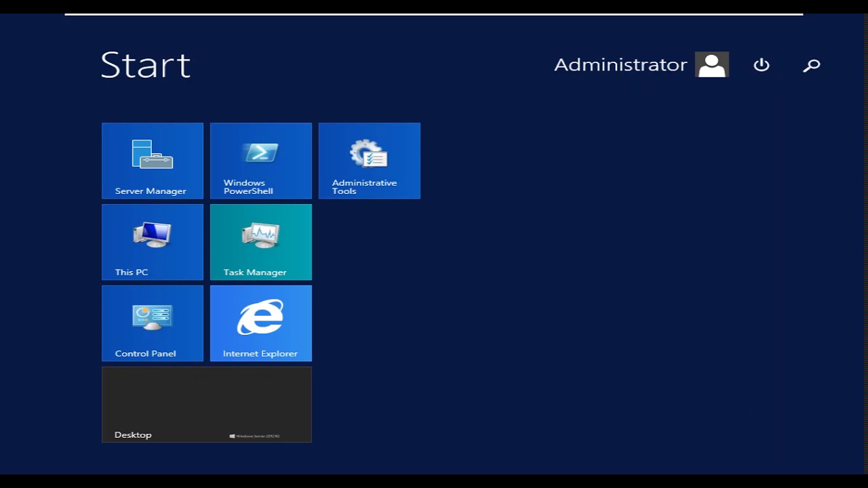Click the Administrator account picture
The height and width of the screenshot is (488, 868).
pos(712,64)
